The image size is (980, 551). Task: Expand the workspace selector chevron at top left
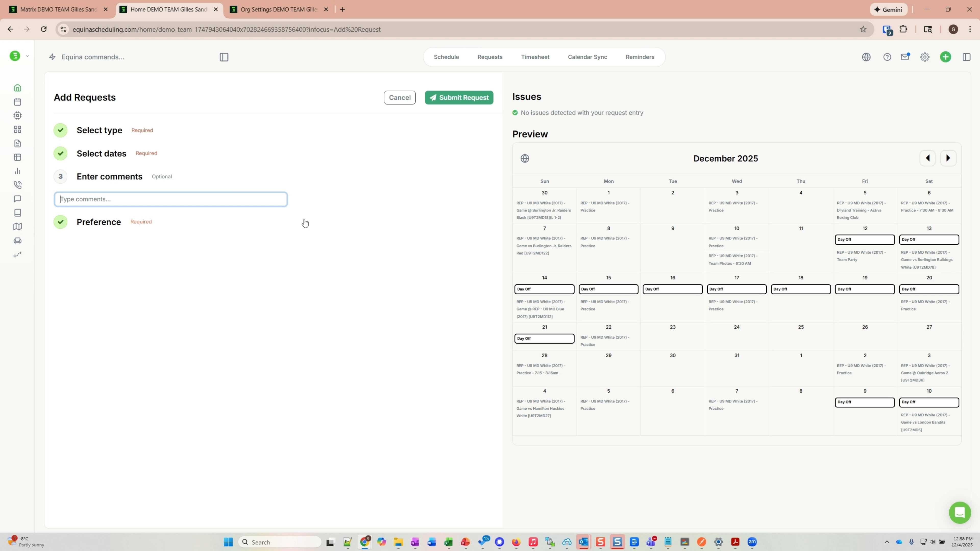27,56
